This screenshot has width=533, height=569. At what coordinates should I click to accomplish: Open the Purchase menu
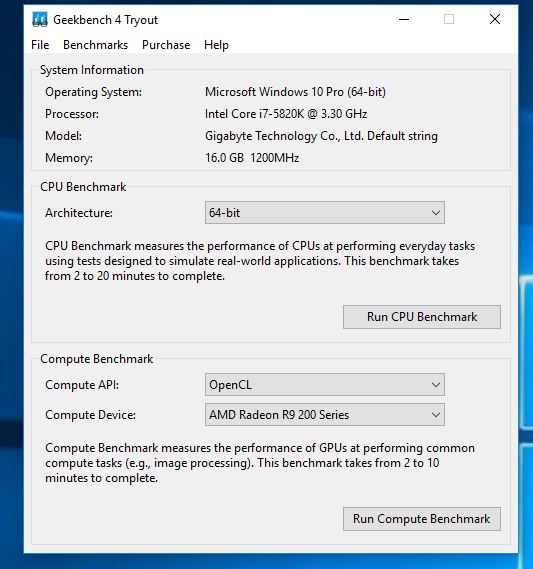166,45
